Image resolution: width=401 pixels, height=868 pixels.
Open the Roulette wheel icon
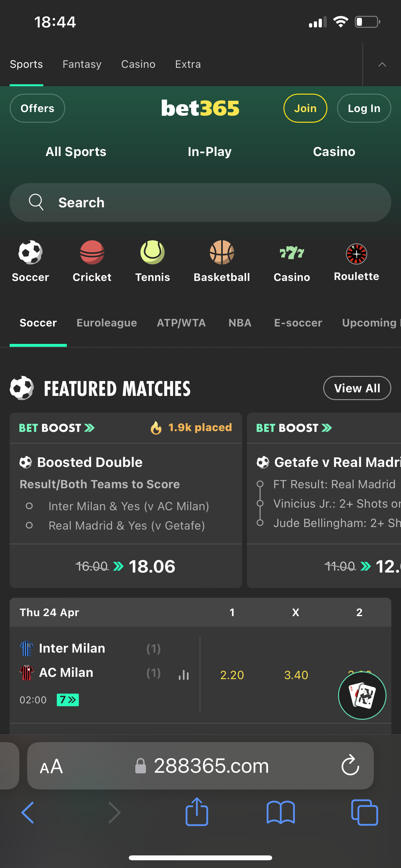coord(356,254)
